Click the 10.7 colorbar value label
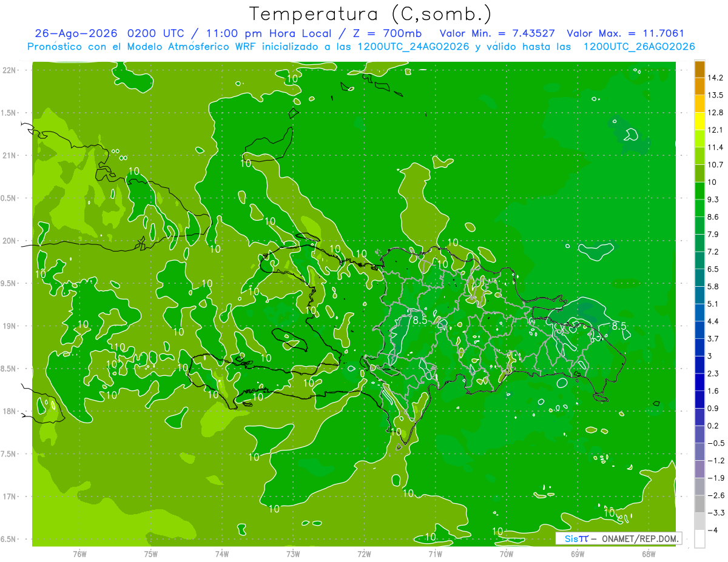The image size is (728, 562). [716, 164]
